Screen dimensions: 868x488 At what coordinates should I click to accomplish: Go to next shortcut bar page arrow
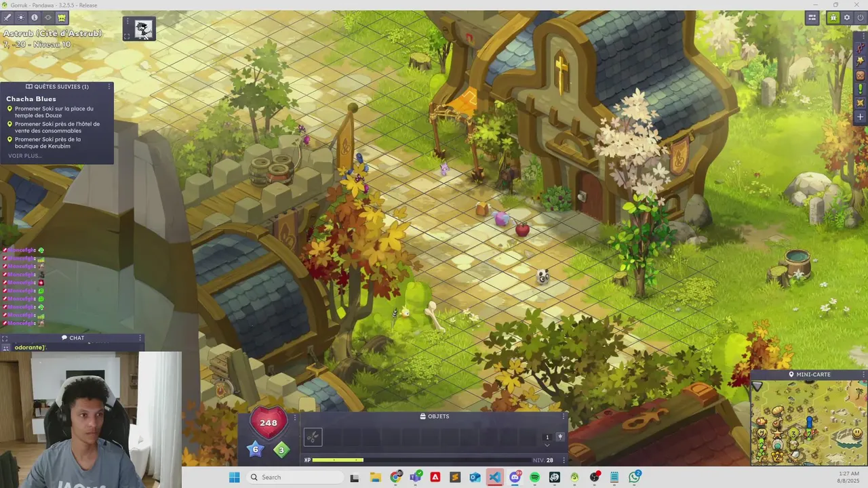pyautogui.click(x=547, y=445)
